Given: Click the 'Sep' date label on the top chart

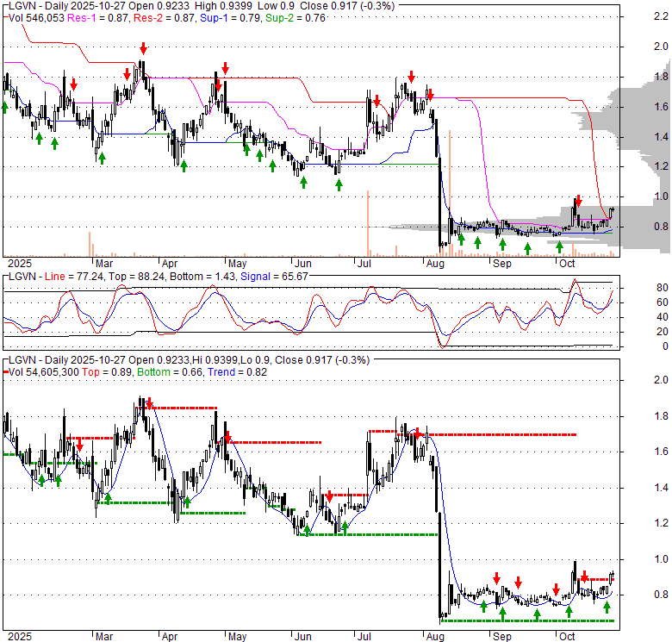Looking at the screenshot, I should (x=502, y=264).
